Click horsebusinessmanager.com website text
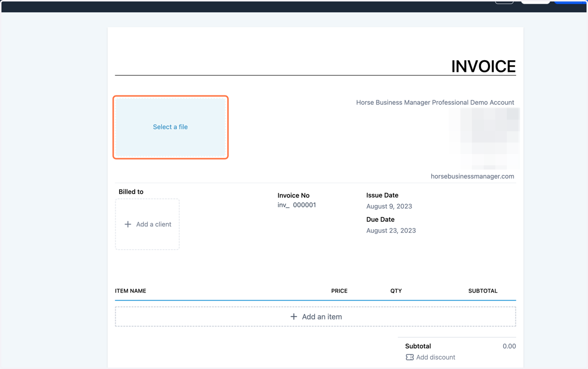 coord(472,176)
